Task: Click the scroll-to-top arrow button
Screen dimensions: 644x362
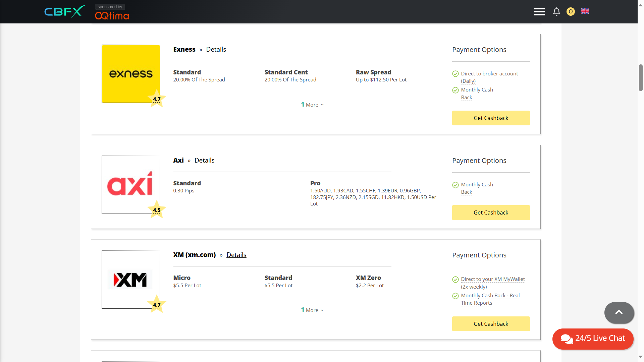Action: click(x=619, y=312)
